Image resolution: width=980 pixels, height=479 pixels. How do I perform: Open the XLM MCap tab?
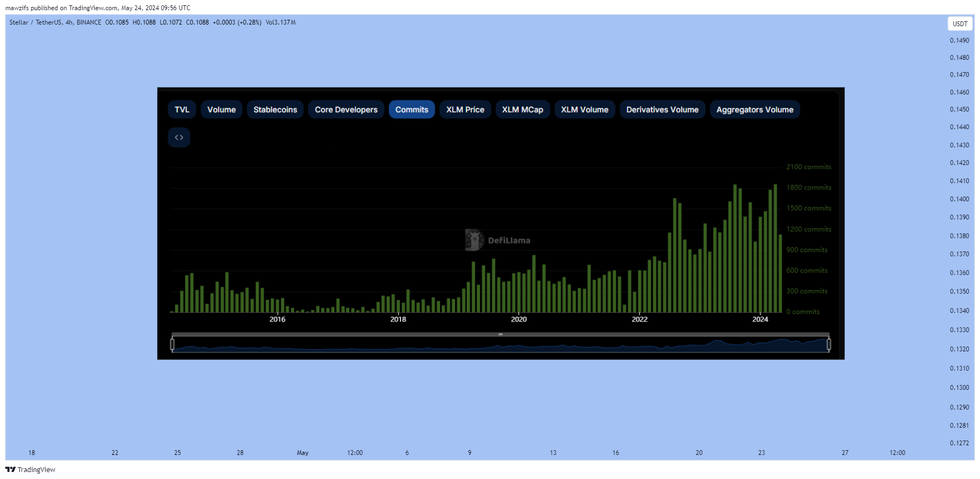tap(522, 109)
